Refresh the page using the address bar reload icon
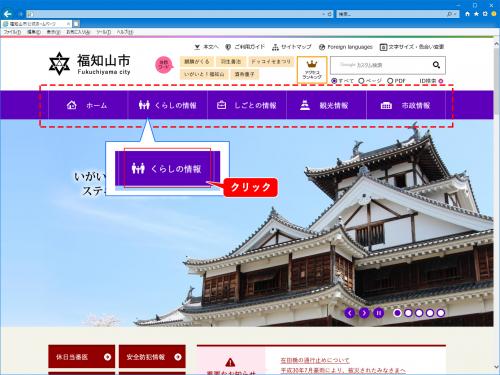The image size is (500, 375). [x=329, y=14]
